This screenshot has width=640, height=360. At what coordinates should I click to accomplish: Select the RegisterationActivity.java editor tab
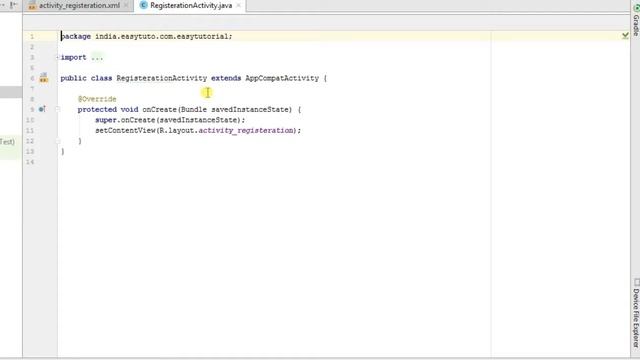pos(191,6)
